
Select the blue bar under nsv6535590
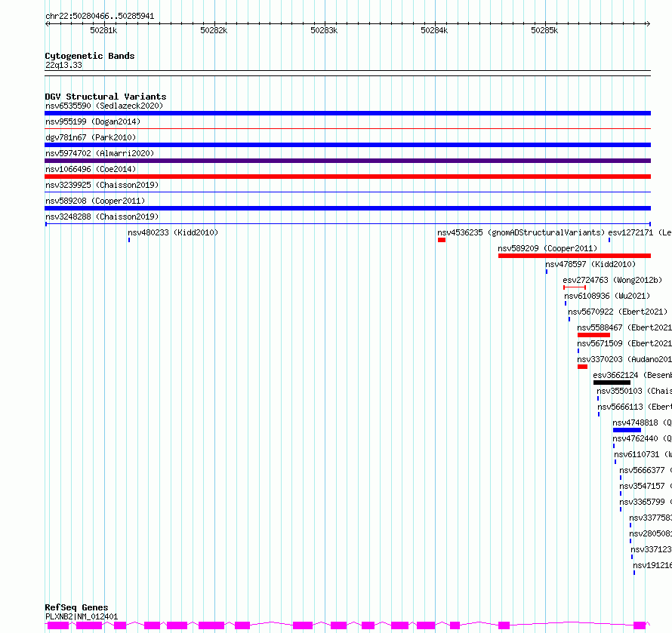(347, 113)
